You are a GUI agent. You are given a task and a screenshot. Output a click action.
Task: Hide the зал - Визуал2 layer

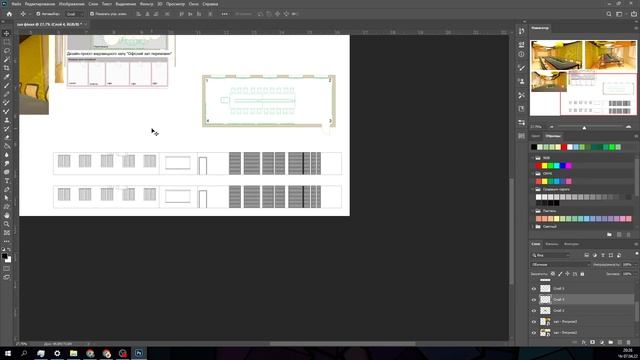534,333
